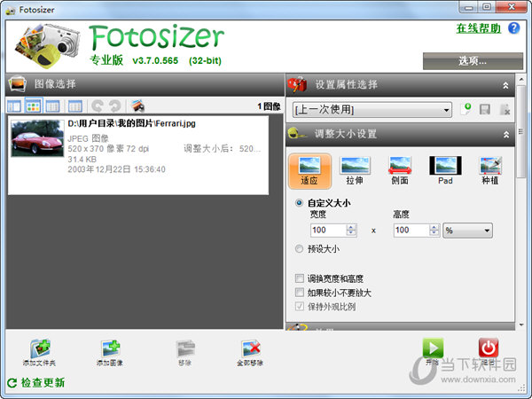The image size is (532, 399).
Task: Select the 适应 (Fit) resize mode
Action: (x=309, y=170)
